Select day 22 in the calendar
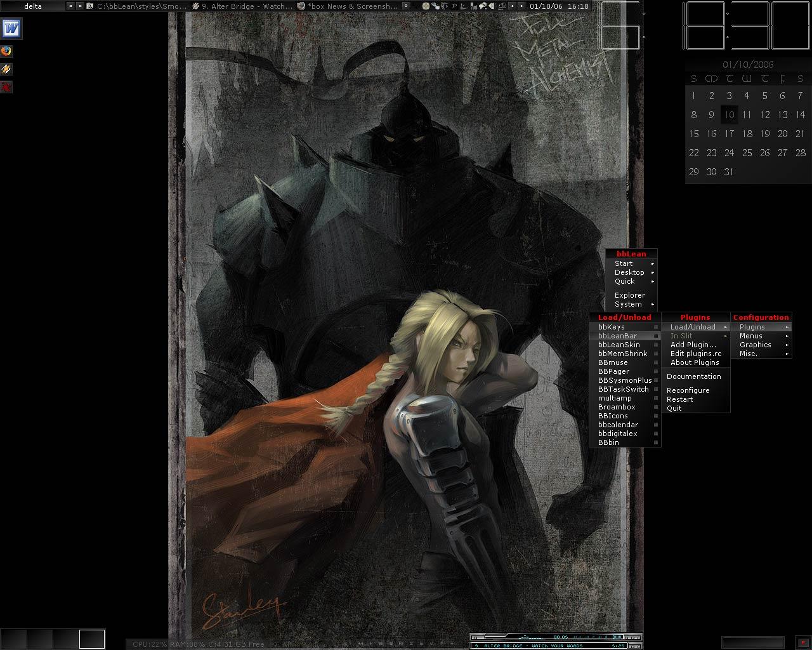This screenshot has width=812, height=650. tap(694, 153)
